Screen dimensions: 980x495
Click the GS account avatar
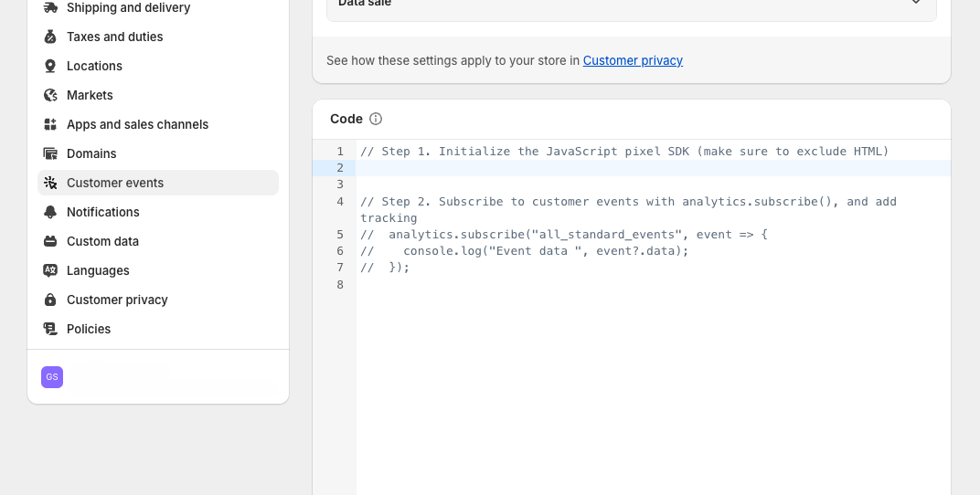tap(52, 377)
